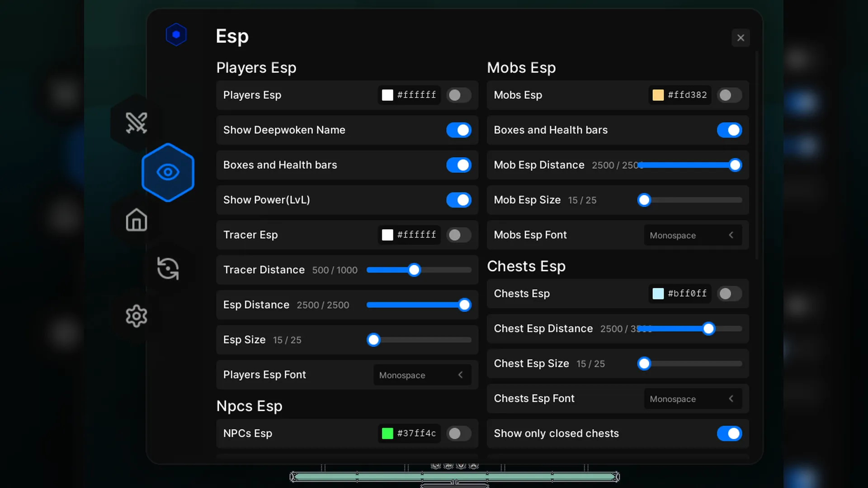Screen dimensions: 868x488
Task: Click the Mobs Esp orange color swatch
Action: pos(658,95)
